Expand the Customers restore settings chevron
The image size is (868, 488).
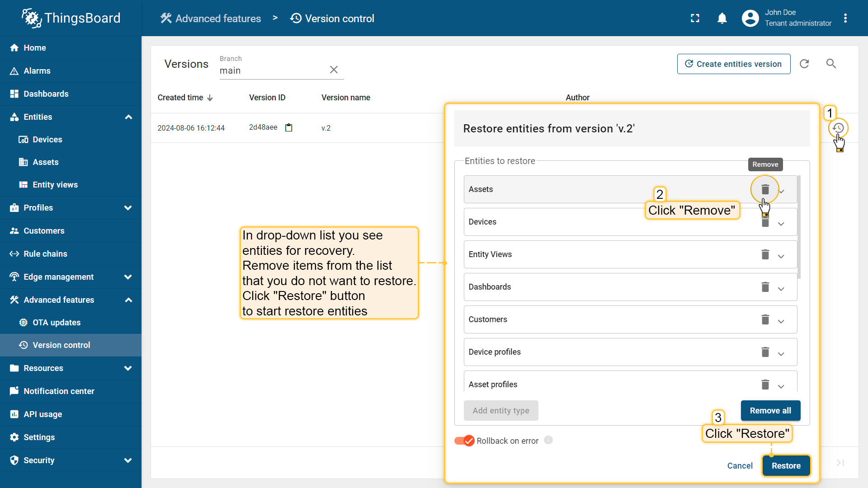pyautogui.click(x=781, y=321)
